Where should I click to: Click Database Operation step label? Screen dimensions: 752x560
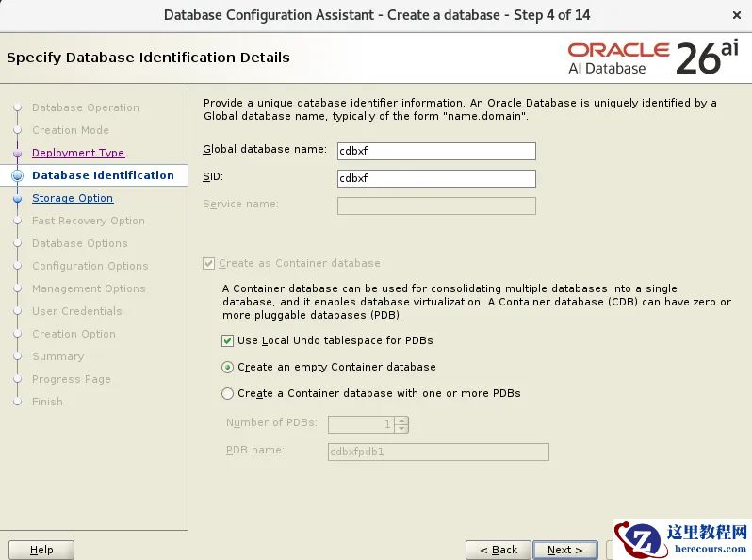pyautogui.click(x=86, y=107)
